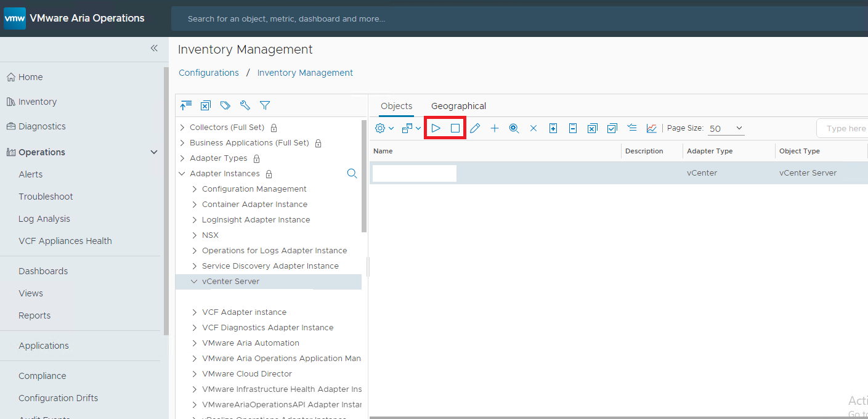Open the Page Size dropdown
Viewport: 868px width, 419px height.
pyautogui.click(x=726, y=128)
